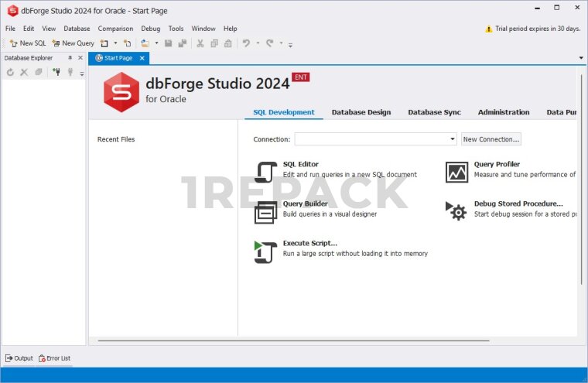Screen dimensions: 588x383
Task: Expand the Undo history dropdown arrow
Action: point(258,43)
